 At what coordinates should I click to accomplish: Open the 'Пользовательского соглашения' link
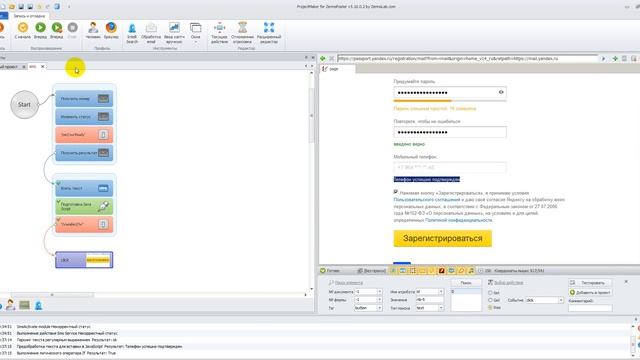(427, 200)
